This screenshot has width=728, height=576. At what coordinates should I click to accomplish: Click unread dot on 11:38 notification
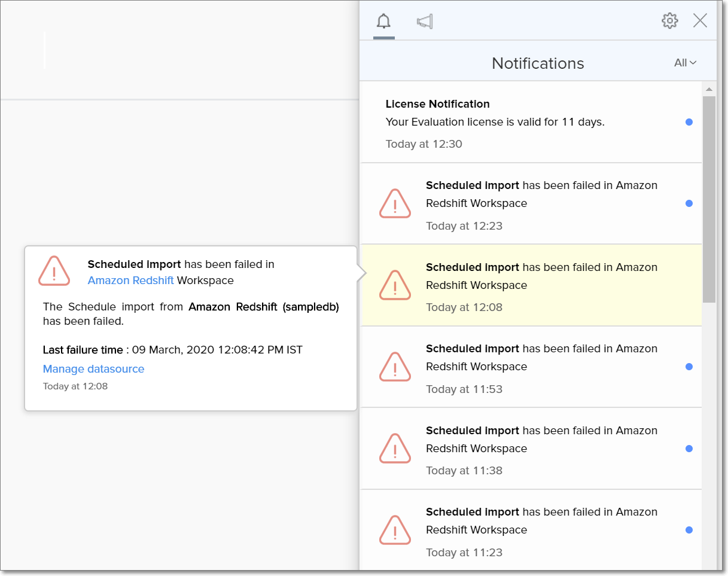pyautogui.click(x=689, y=449)
